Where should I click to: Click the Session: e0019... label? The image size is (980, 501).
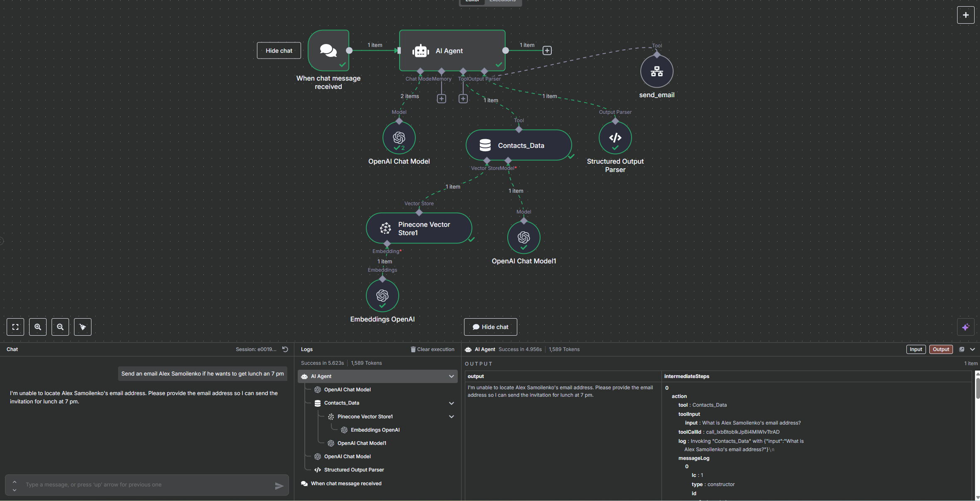(x=256, y=349)
